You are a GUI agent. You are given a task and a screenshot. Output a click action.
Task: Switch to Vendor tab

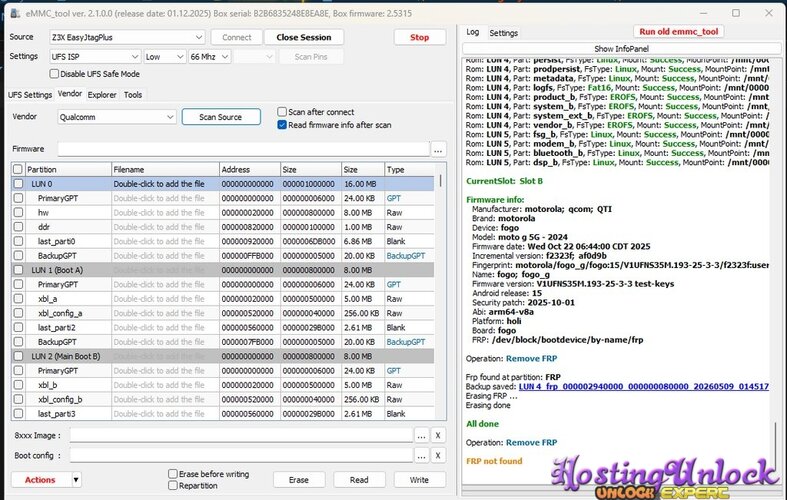point(69,94)
